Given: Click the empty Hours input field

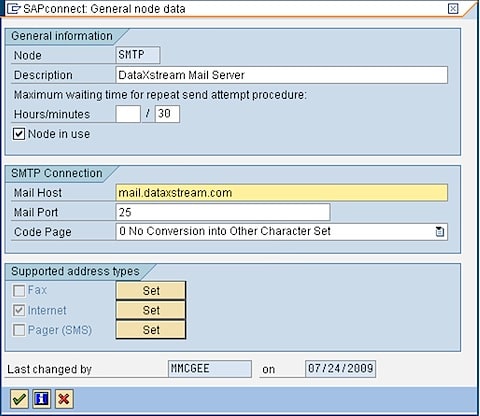Looking at the screenshot, I should pyautogui.click(x=128, y=114).
